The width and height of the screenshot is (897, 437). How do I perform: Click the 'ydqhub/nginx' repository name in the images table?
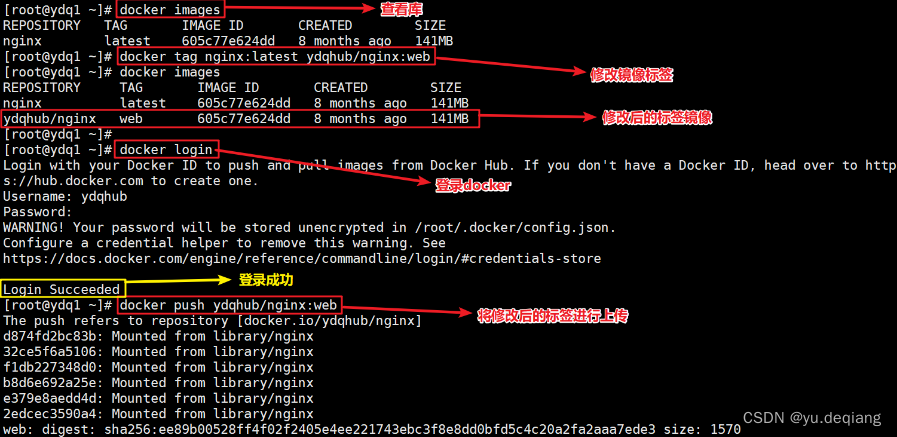click(x=49, y=119)
